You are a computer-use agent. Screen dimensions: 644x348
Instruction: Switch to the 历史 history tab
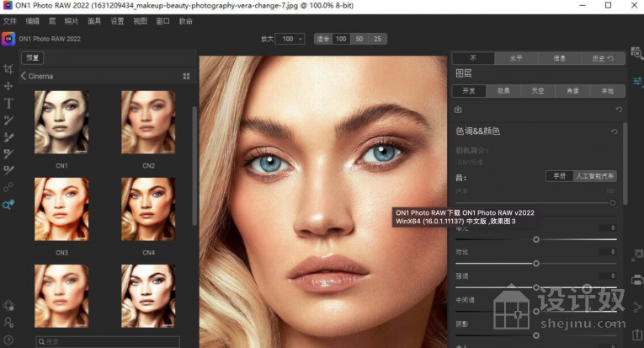click(603, 58)
